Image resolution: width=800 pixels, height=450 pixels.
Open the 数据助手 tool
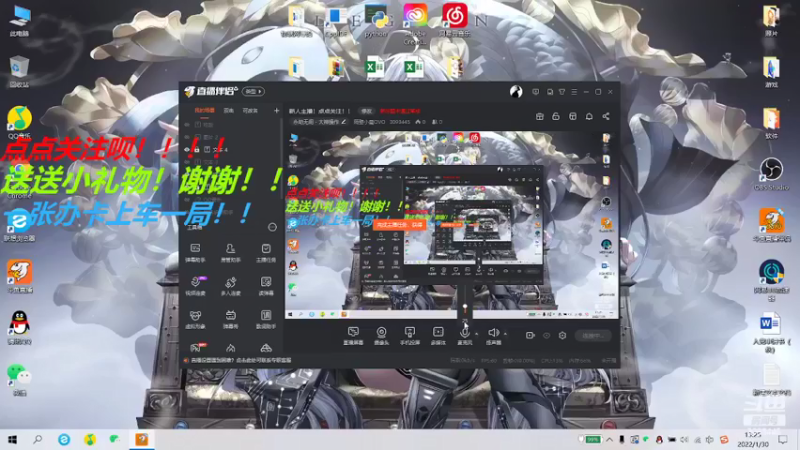(266, 319)
